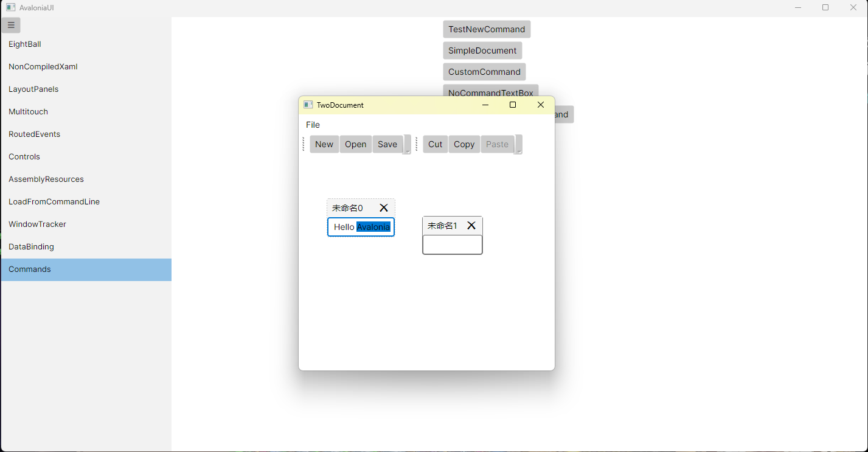The height and width of the screenshot is (452, 868).
Task: Minimize the AvaloniaUI main window
Action: coord(798,8)
